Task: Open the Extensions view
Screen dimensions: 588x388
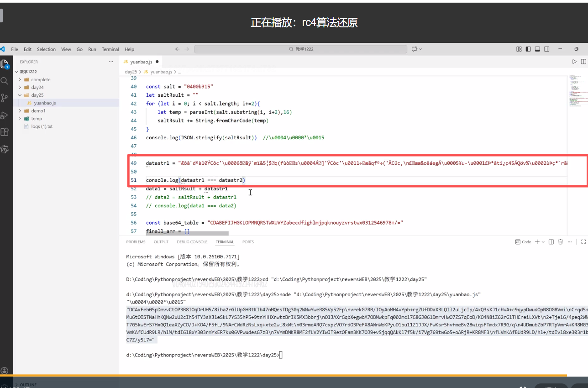Action: point(5,132)
